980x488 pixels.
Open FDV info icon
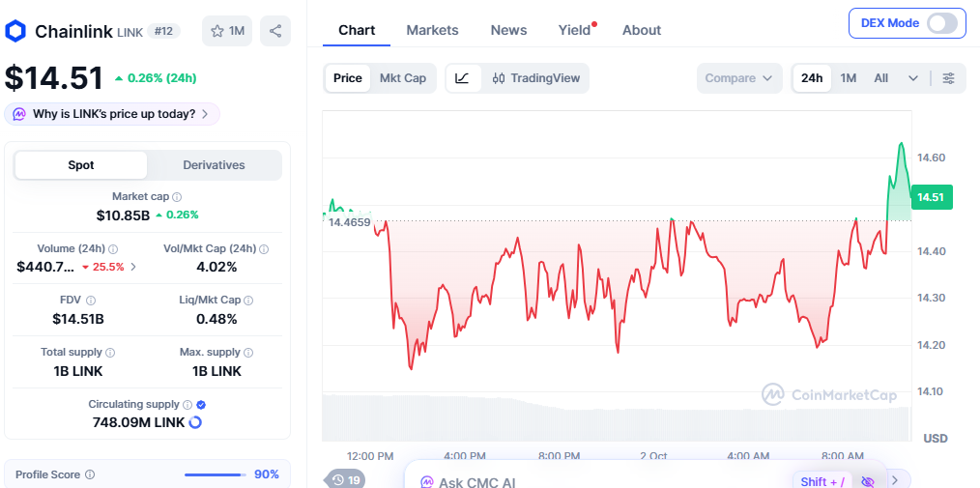point(91,301)
